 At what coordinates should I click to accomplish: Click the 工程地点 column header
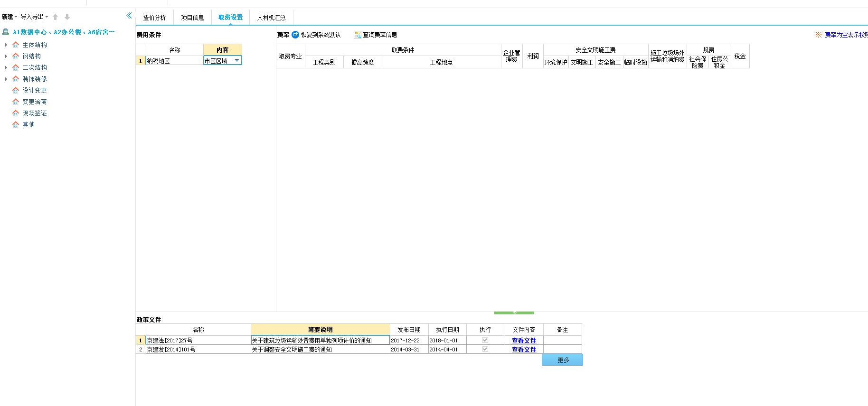tap(442, 62)
